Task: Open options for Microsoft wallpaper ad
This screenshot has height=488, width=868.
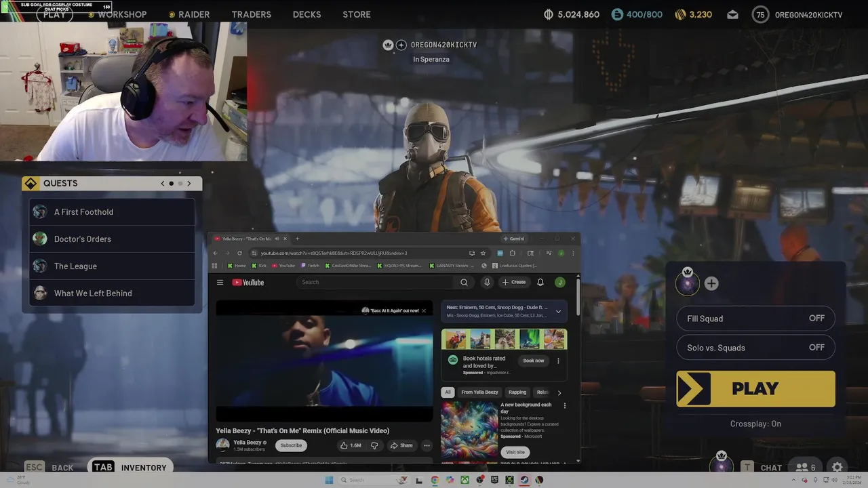Action: [564, 406]
